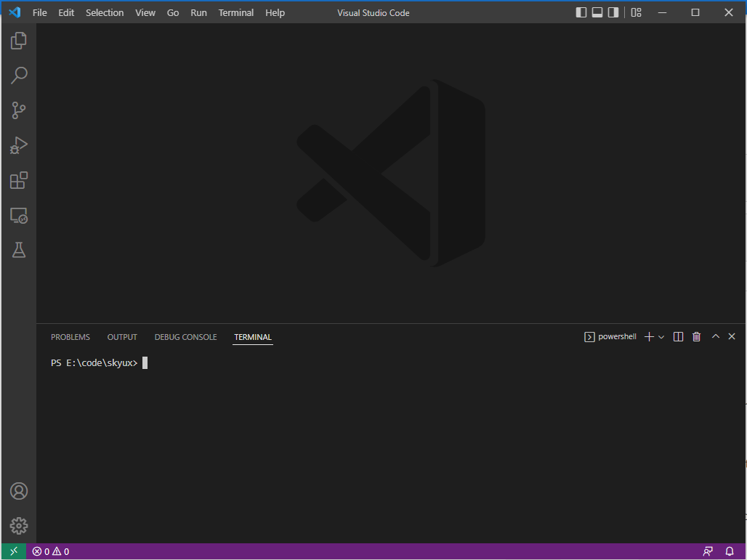The height and width of the screenshot is (560, 747).
Task: Switch to the DEBUG CONSOLE tab
Action: click(185, 337)
